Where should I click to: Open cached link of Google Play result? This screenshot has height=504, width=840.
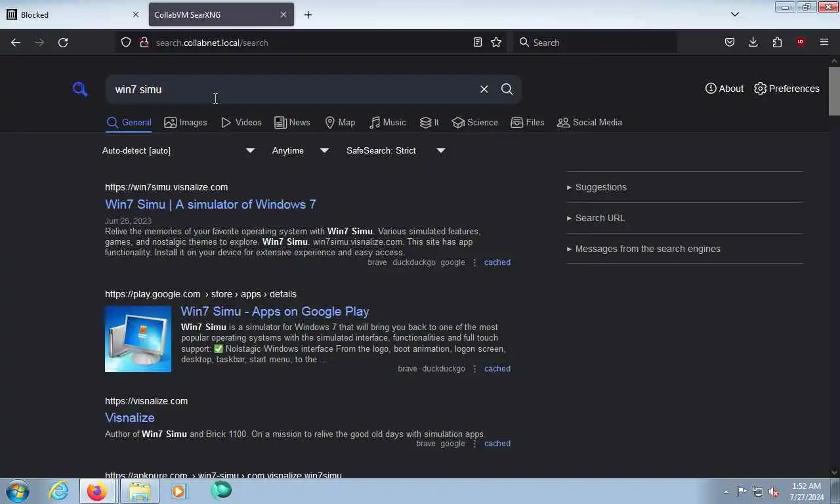click(497, 369)
